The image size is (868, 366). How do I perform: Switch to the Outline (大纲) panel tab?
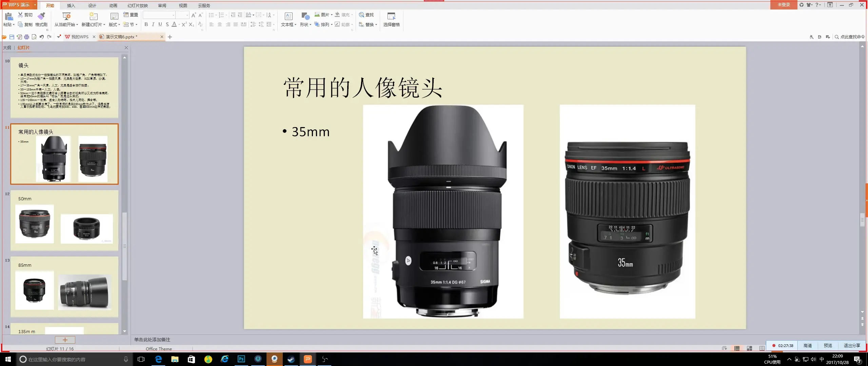pyautogui.click(x=7, y=48)
